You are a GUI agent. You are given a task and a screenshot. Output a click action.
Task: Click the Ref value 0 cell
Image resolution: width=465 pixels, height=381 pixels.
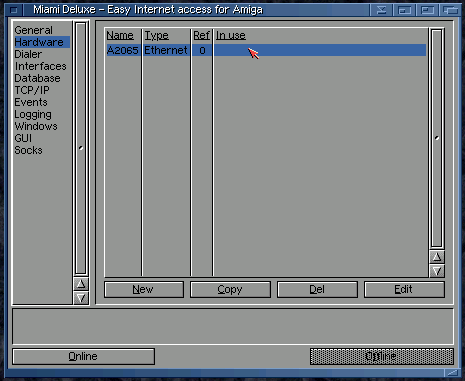(x=202, y=50)
